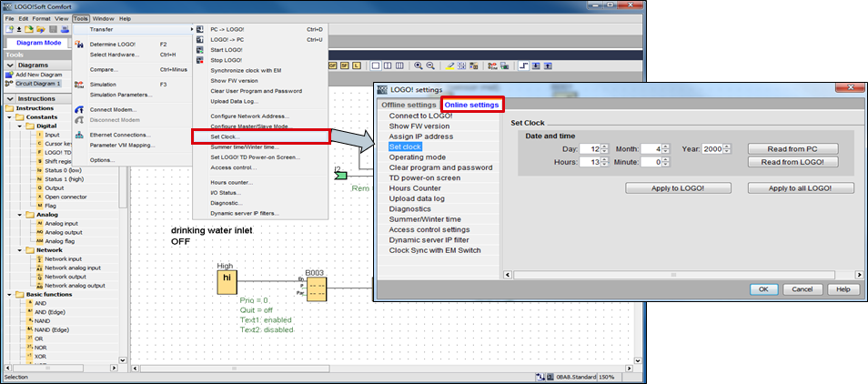Screen dimensions: 868x384
Task: Select Connect to LOGO! in settings list
Action: click(420, 116)
